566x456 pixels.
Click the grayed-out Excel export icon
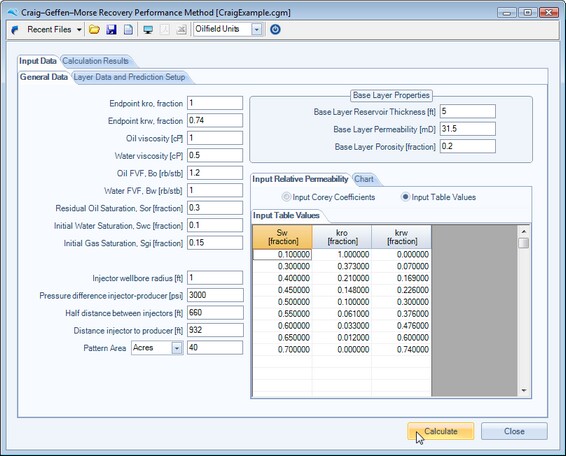point(181,30)
